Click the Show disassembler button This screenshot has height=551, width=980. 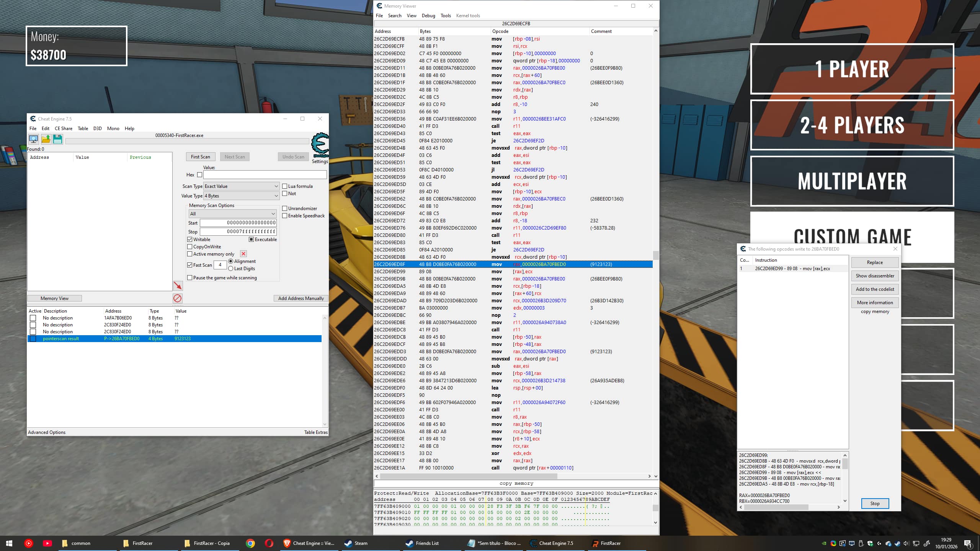tap(875, 276)
